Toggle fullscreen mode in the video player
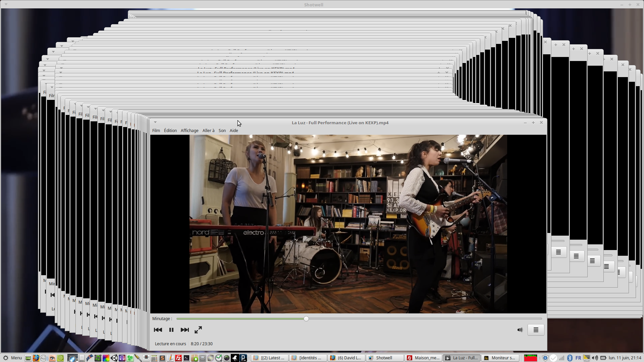This screenshot has width=644, height=362. click(198, 330)
